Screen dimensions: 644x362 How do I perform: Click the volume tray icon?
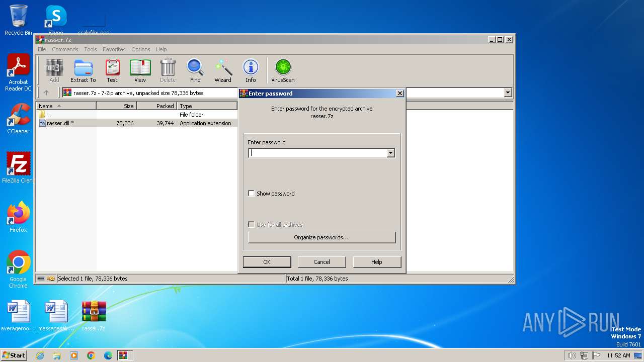click(x=572, y=355)
